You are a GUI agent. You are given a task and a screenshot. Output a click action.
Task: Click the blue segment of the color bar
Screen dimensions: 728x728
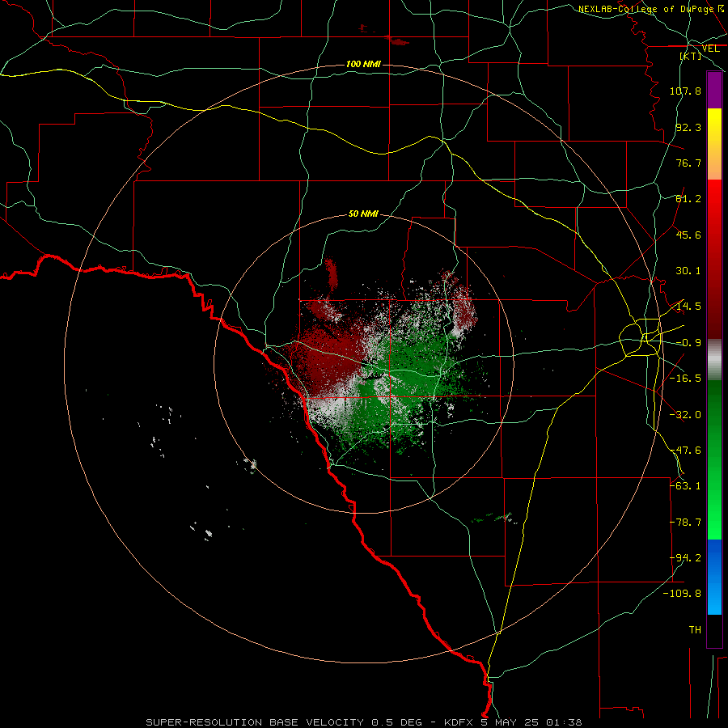(x=714, y=577)
